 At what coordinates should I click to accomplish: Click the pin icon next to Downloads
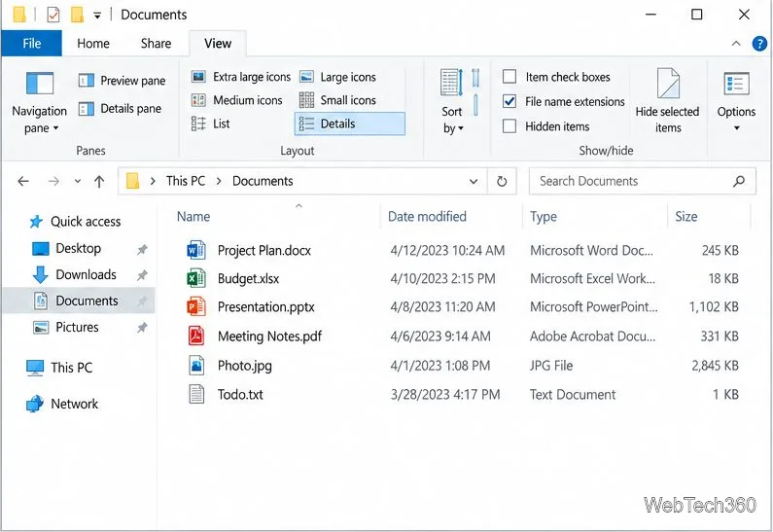(x=142, y=274)
